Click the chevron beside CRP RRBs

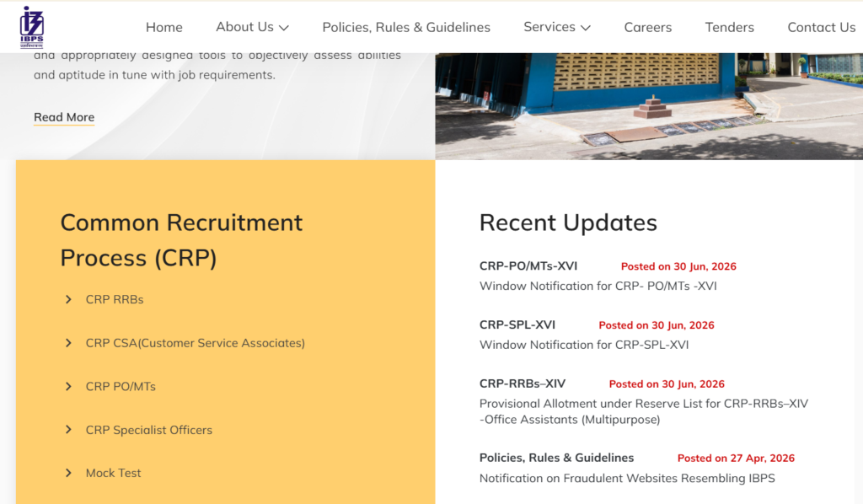(68, 299)
